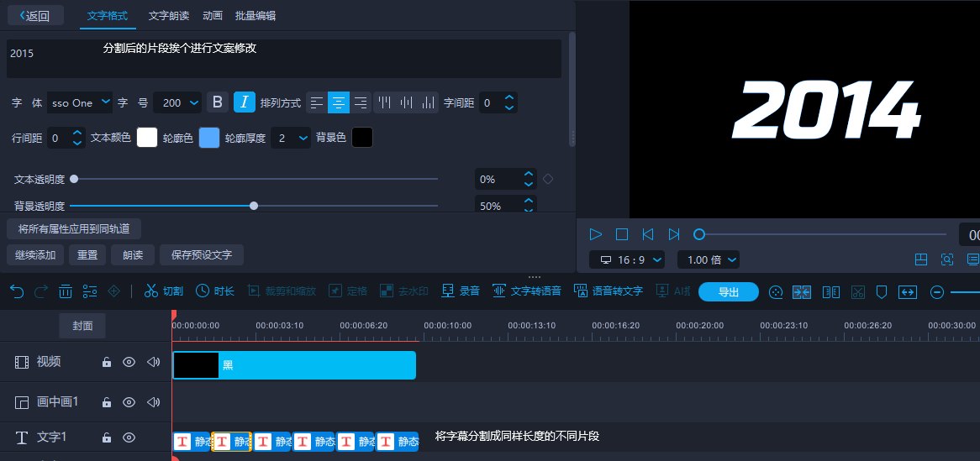The width and height of the screenshot is (980, 461).
Task: Click the fullscreen monitor icon below preview
Action: pyautogui.click(x=973, y=259)
